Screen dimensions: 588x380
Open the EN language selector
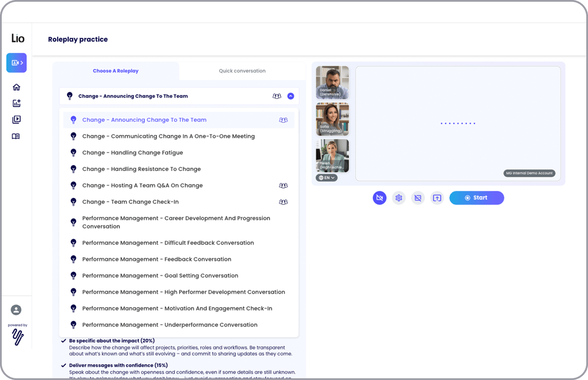click(326, 177)
